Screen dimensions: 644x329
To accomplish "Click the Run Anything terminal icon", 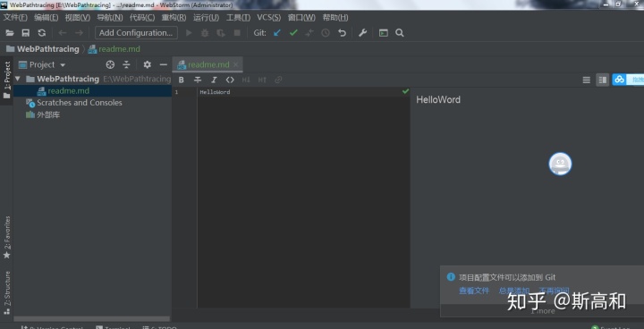I will 383,33.
